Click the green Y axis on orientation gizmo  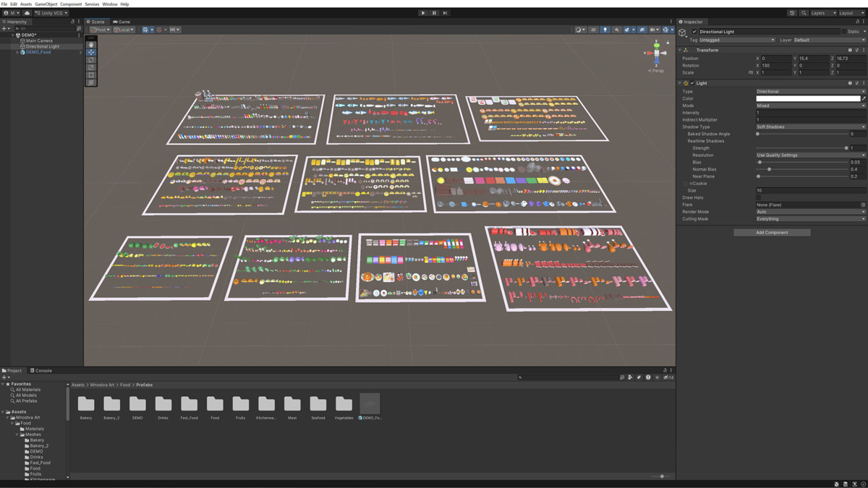(x=656, y=45)
